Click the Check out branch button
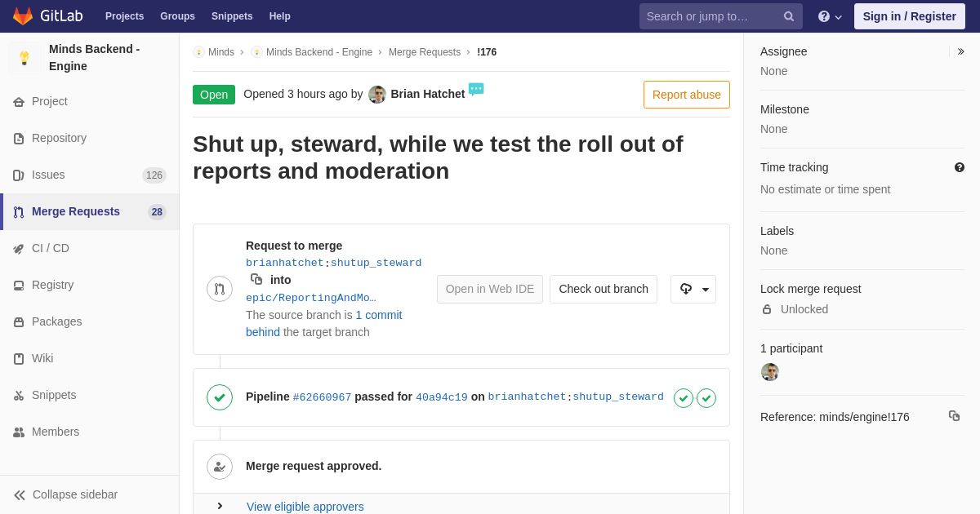The width and height of the screenshot is (980, 514). click(604, 289)
